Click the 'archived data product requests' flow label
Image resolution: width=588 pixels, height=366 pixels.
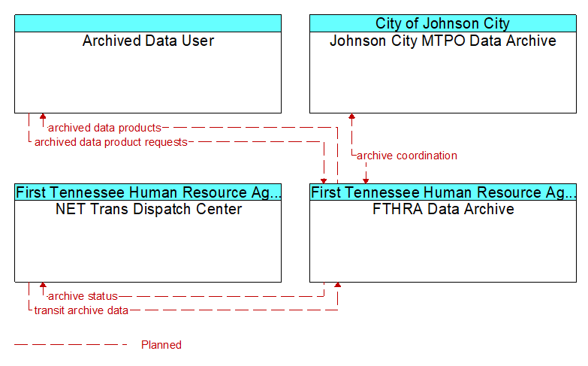[111, 142]
